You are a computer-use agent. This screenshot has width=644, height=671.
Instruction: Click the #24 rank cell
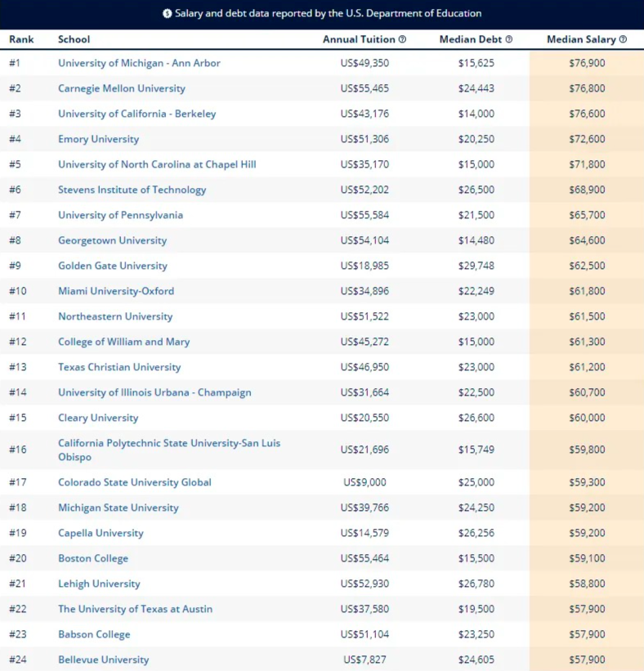(17, 660)
